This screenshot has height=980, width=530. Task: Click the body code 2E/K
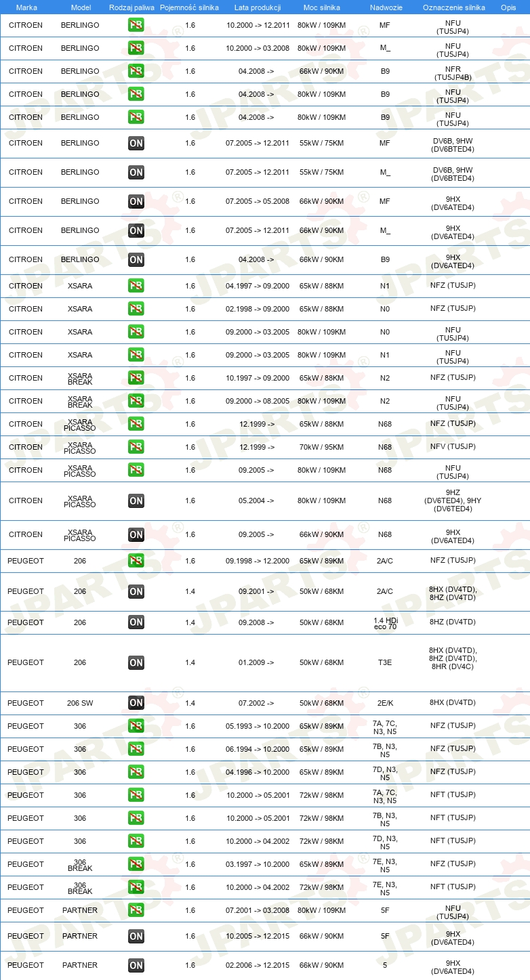[385, 703]
